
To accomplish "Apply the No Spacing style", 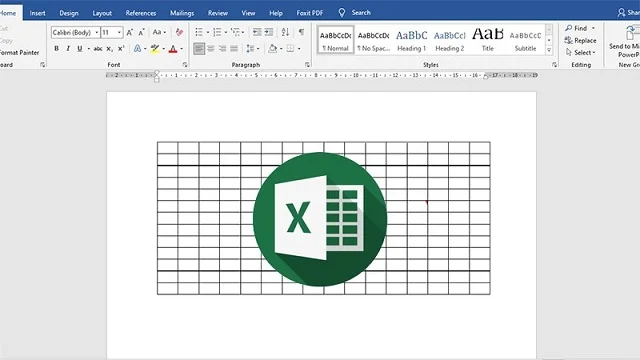I will point(373,40).
